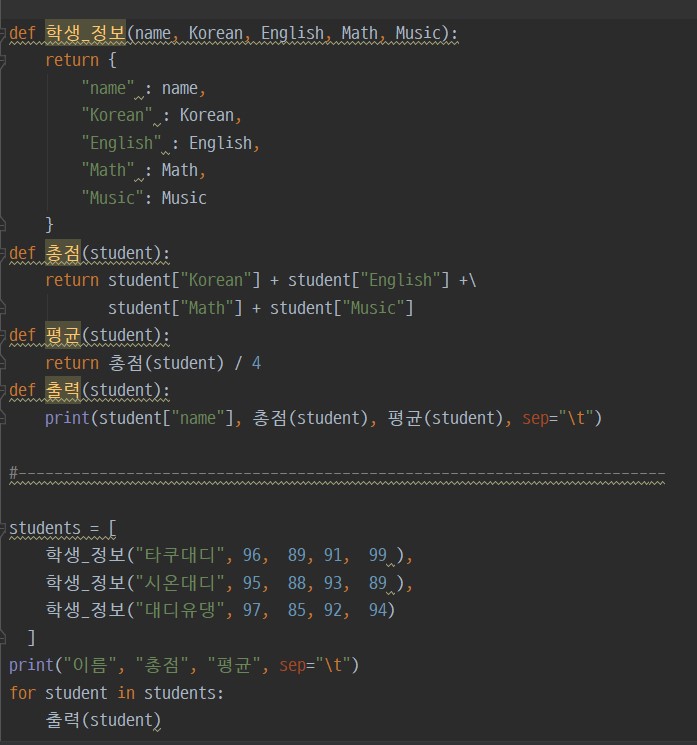The width and height of the screenshot is (697, 745).
Task: Click the "총점" header string in print
Action: 162,665
